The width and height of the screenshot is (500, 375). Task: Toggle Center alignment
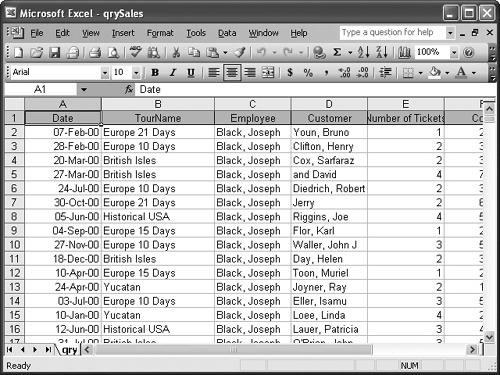[232, 72]
